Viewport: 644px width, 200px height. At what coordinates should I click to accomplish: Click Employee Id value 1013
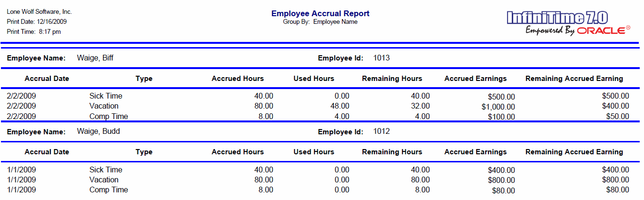(x=381, y=58)
